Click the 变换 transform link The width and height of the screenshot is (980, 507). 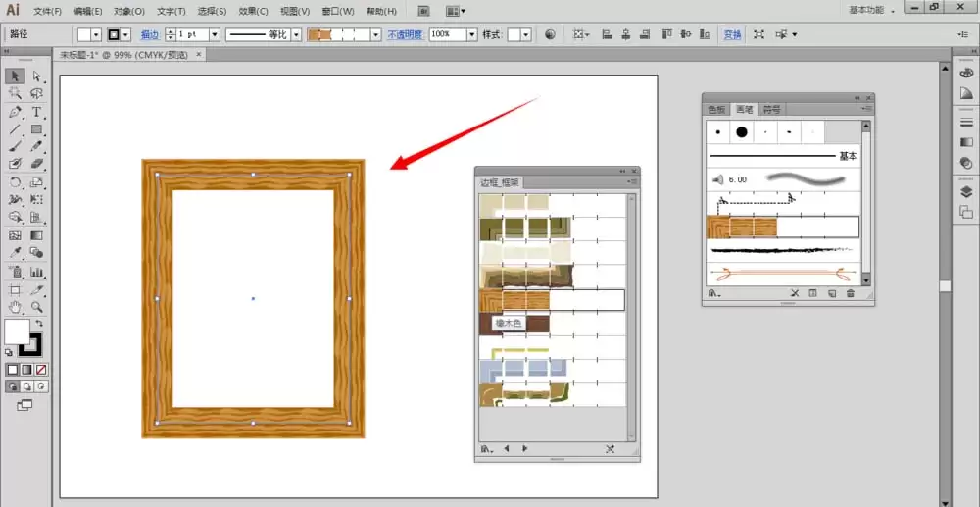tap(732, 35)
